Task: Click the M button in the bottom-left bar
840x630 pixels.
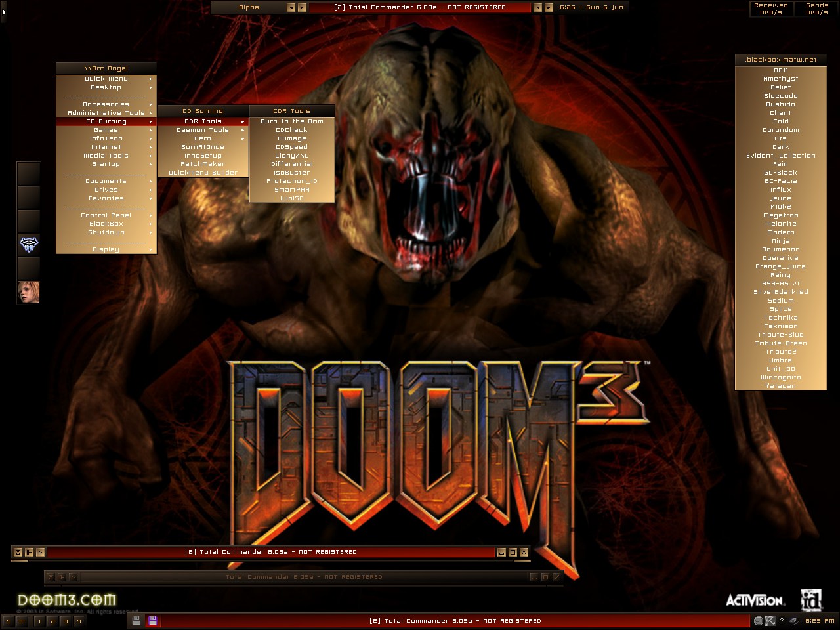Action: [x=22, y=621]
